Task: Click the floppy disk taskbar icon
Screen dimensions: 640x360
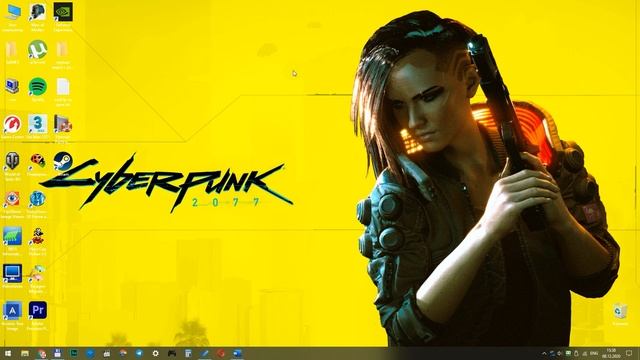Action: pos(58,353)
